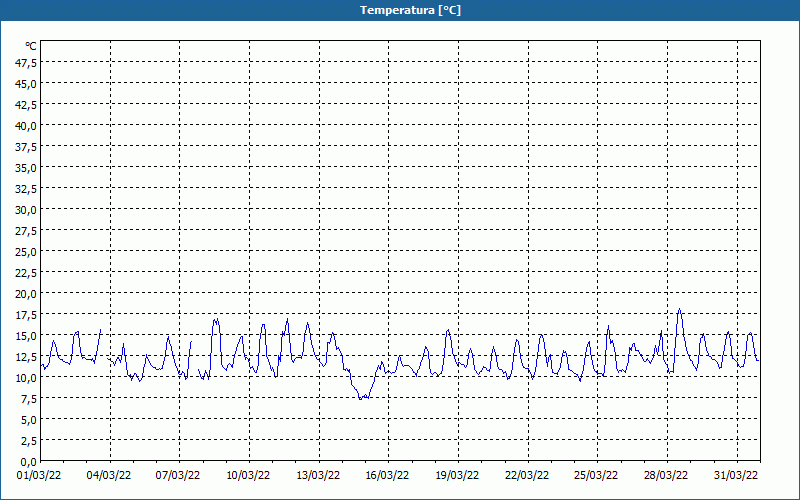Click the 31/03/22 date label
Viewport: 800px width, 500px height.
coord(736,475)
